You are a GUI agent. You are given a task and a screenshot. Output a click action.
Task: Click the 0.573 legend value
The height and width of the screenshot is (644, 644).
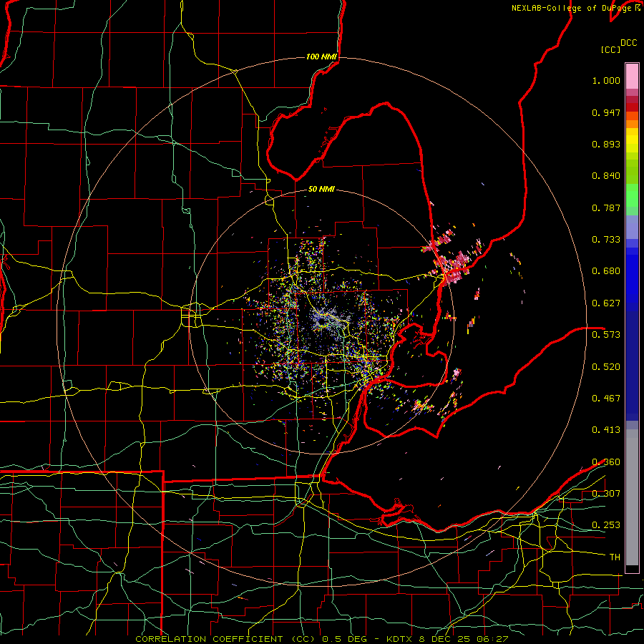pos(606,335)
